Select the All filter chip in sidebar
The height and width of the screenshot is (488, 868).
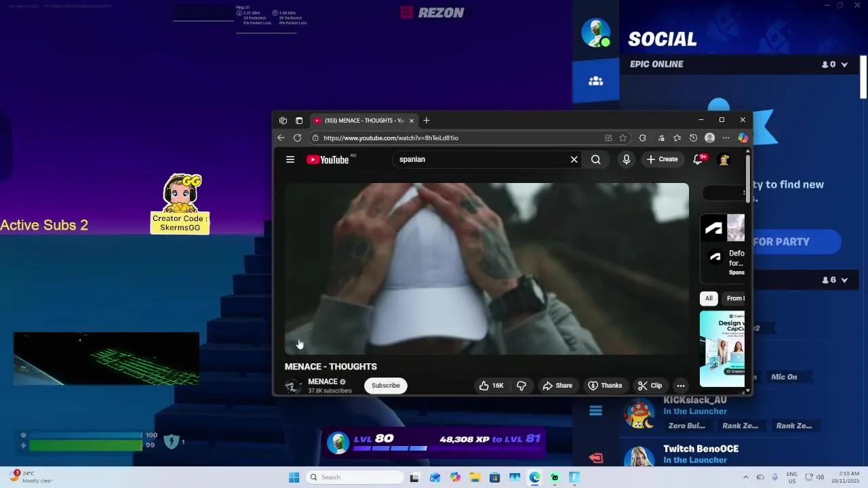pos(709,298)
